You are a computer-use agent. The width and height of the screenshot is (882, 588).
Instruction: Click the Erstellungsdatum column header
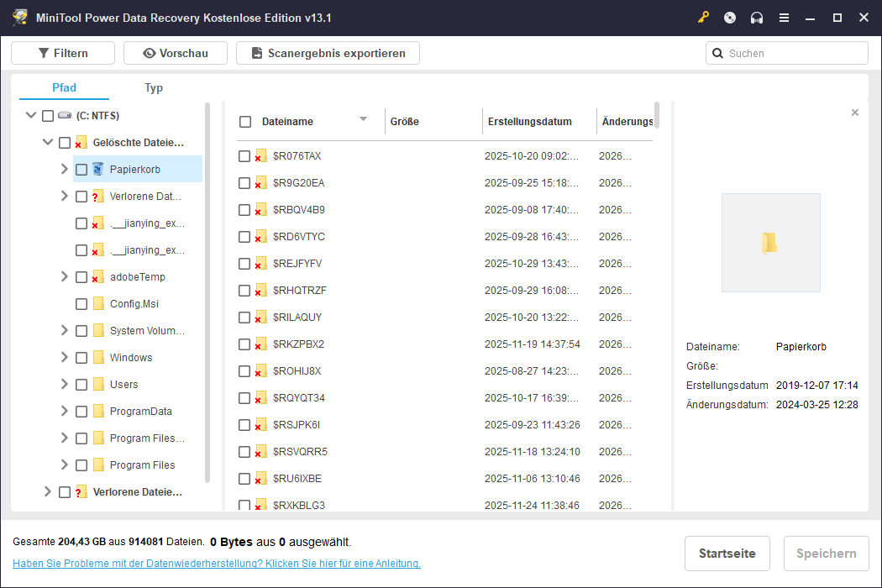click(x=539, y=122)
